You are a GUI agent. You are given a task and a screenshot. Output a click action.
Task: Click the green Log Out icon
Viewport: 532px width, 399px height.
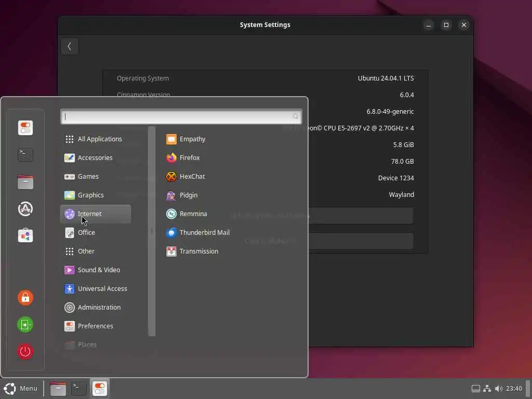coord(25,324)
